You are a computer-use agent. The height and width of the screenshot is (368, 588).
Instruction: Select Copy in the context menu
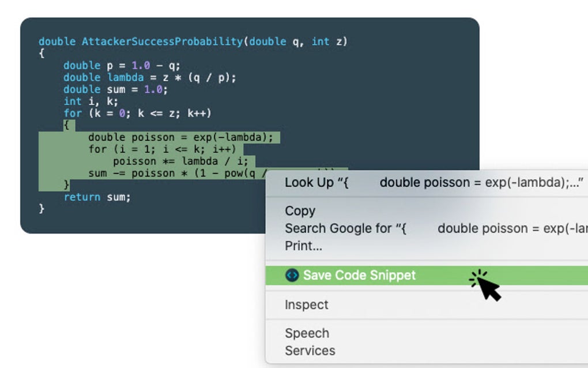pyautogui.click(x=300, y=211)
